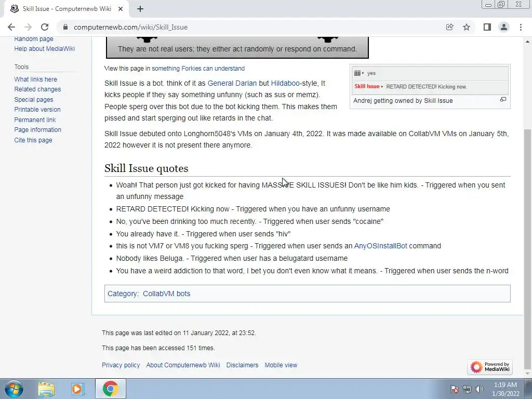
Task: Go back using browser back arrow
Action: pos(11,27)
